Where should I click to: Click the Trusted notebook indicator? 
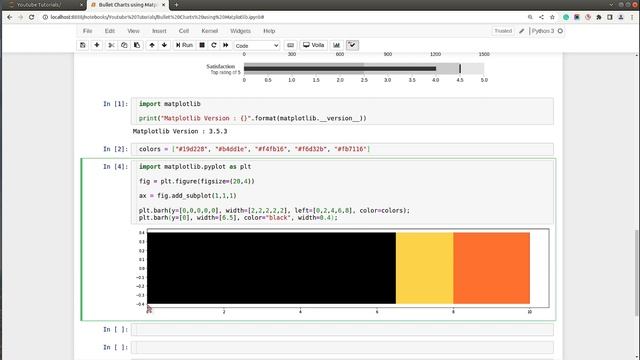tap(503, 31)
